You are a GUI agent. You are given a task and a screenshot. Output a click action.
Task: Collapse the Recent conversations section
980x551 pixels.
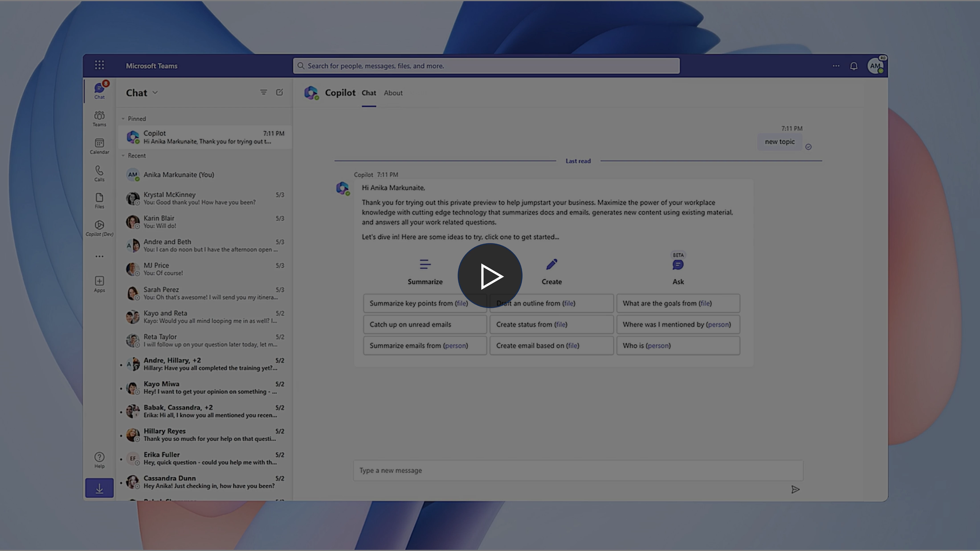click(123, 156)
